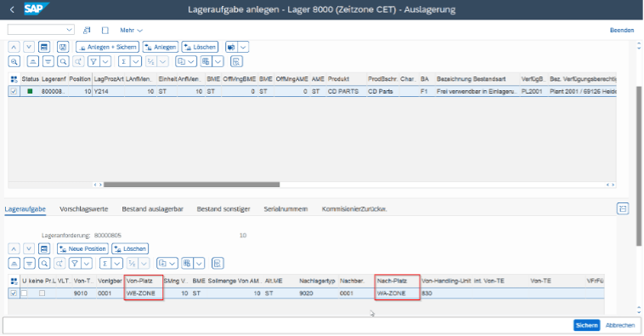Image resolution: width=644 pixels, height=336 pixels.
Task: Click the form view icon in upper toolbar
Action: pyautogui.click(x=44, y=47)
